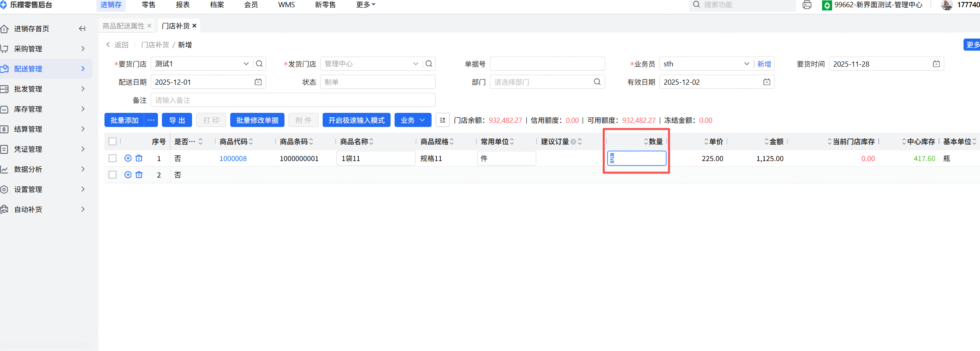
Task: Open the 发货门店 dropdown
Action: click(371, 64)
